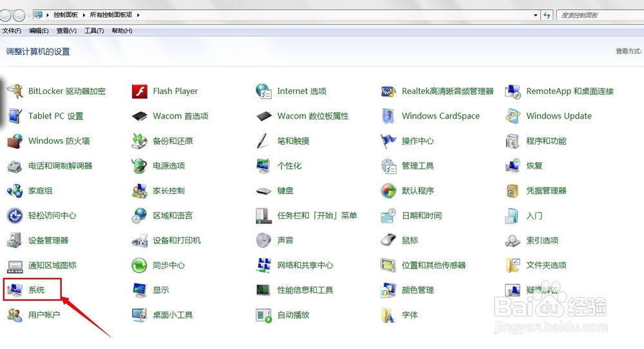Screen dimensions: 644x349
Task: Open the 操作中心 flag icon
Action: pyautogui.click(x=388, y=141)
